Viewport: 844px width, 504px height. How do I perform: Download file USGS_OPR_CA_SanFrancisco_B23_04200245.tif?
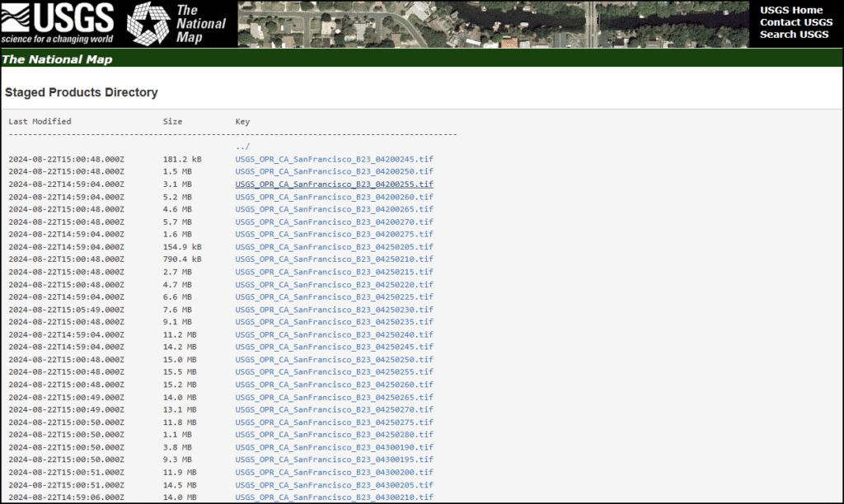click(x=334, y=159)
